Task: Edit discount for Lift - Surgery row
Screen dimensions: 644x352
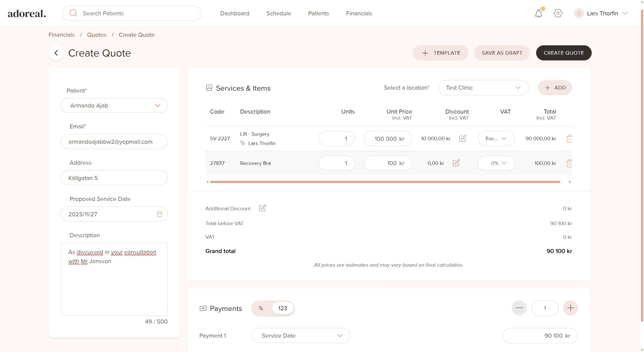Action: tap(462, 138)
